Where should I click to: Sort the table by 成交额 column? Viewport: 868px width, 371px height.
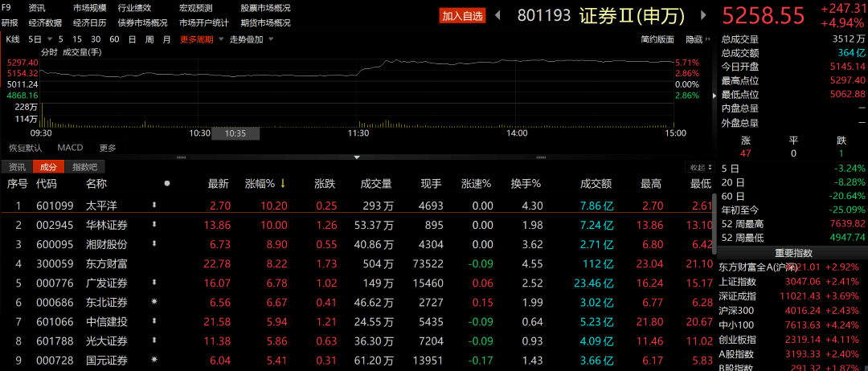(596, 184)
